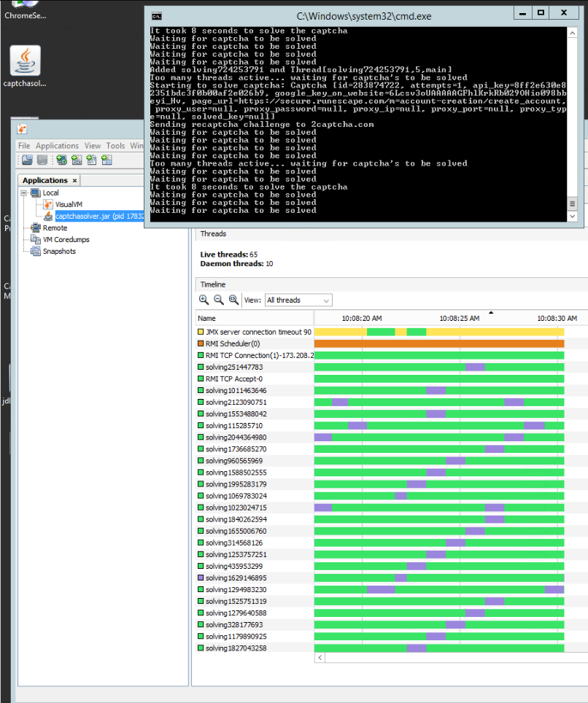Click the Remote hosts icon in the tree
The image size is (588, 703).
click(x=36, y=228)
